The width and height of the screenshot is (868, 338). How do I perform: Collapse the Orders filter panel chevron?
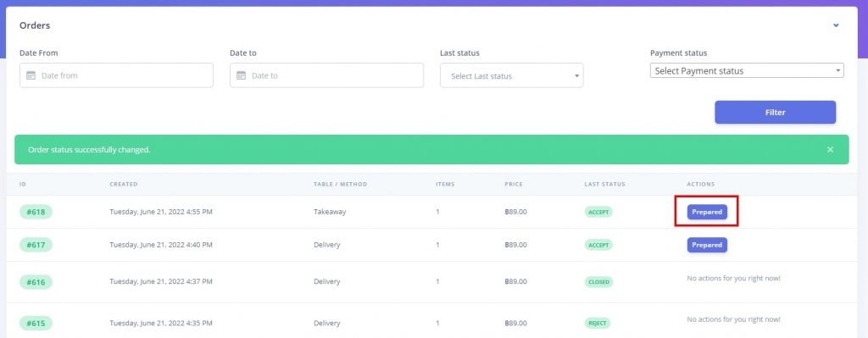click(x=836, y=25)
